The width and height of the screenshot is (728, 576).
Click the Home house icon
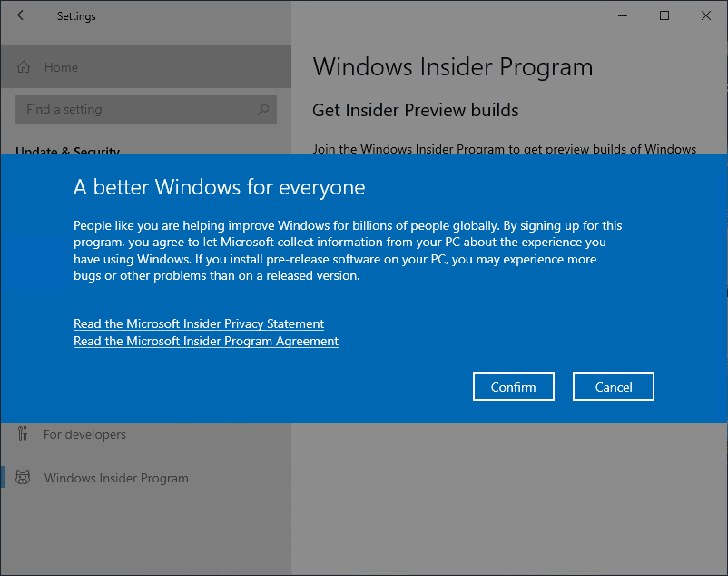[x=24, y=67]
